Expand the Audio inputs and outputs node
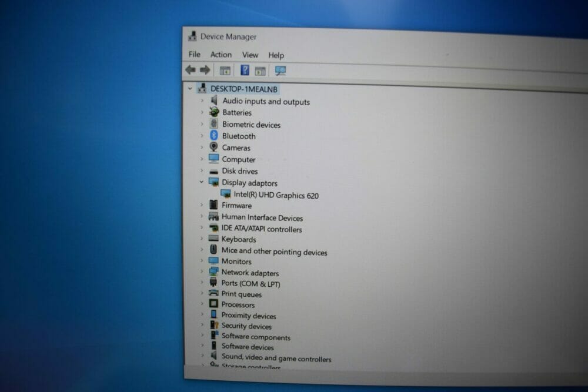 (x=202, y=100)
